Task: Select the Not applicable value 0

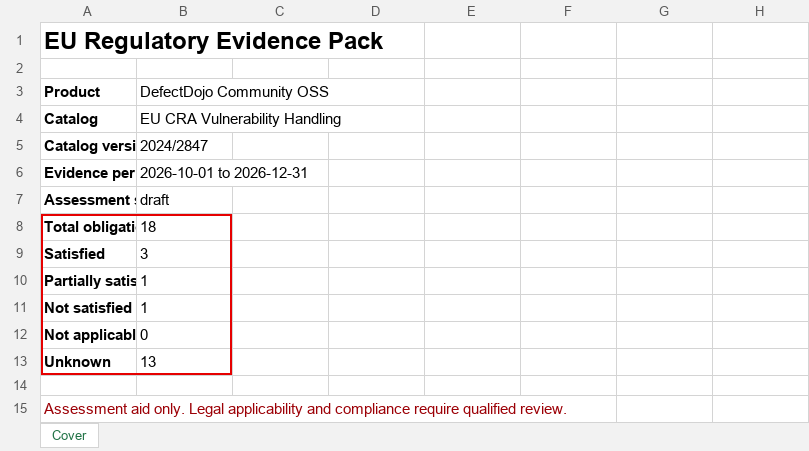Action: [185, 335]
